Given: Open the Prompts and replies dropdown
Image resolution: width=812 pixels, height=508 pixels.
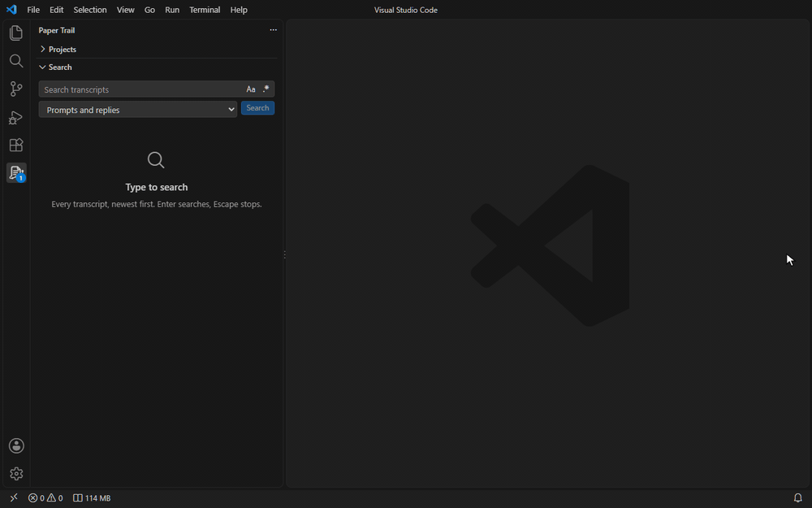Looking at the screenshot, I should coord(138,110).
